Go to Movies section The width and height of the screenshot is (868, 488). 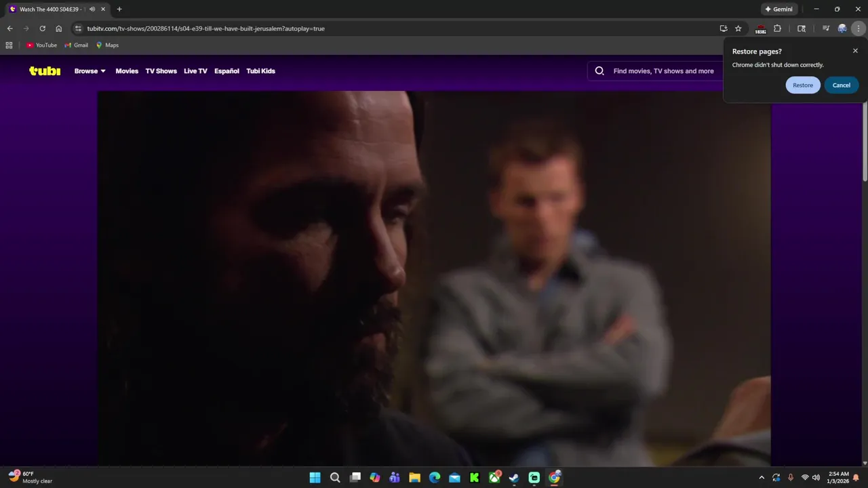point(127,70)
